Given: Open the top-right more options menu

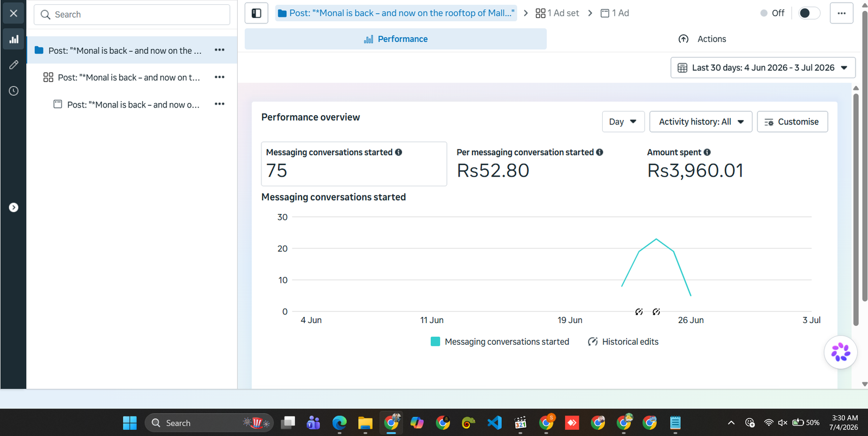Looking at the screenshot, I should 841,13.
